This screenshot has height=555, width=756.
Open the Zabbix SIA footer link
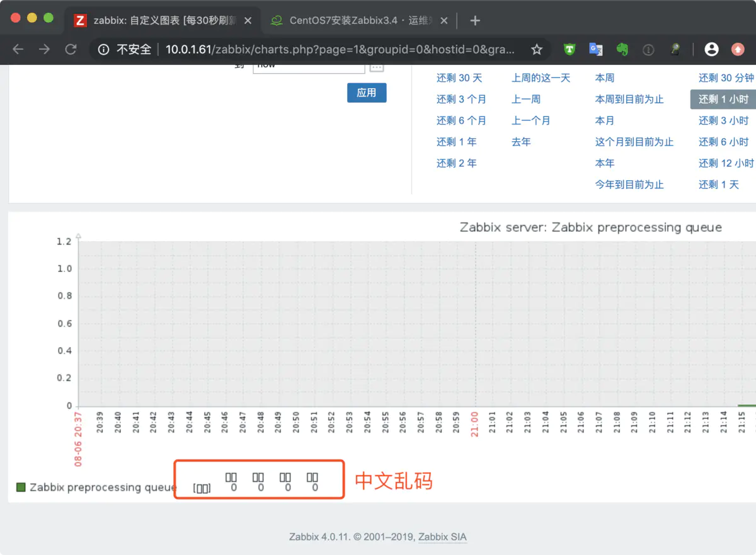(x=443, y=537)
